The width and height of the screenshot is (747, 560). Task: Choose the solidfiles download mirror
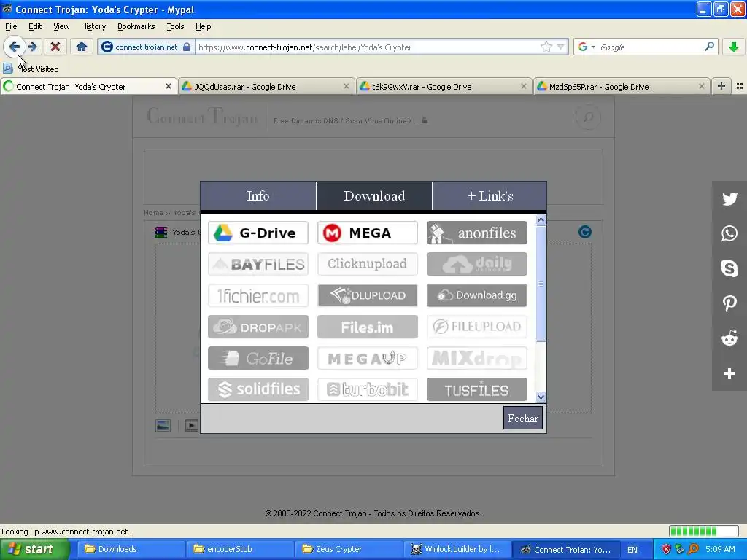point(258,389)
